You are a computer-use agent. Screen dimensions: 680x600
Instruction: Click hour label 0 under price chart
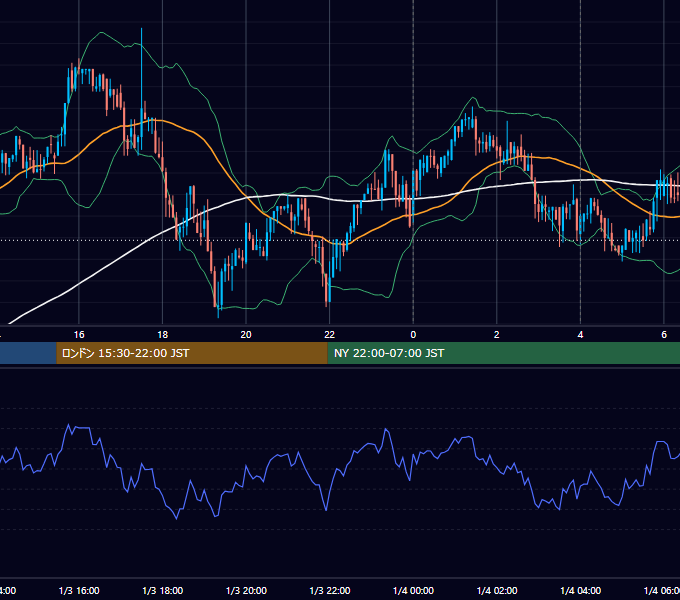(x=413, y=335)
